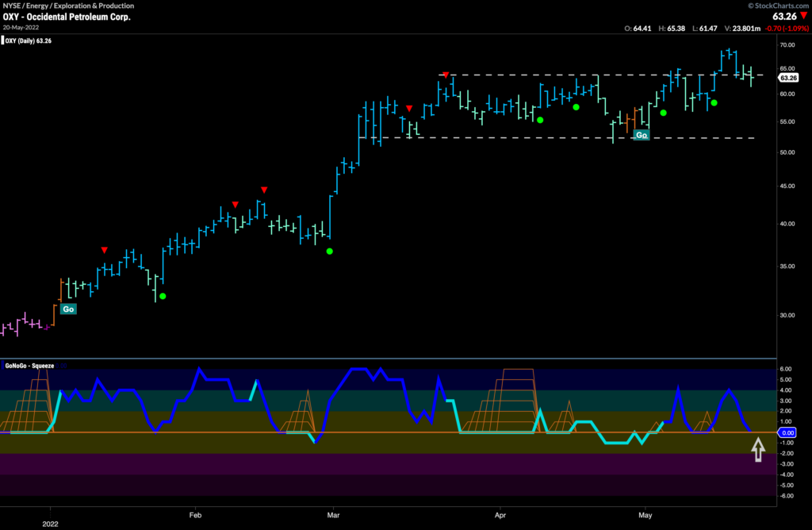
Task: Click the 40.00 price axis label
Action: click(787, 224)
